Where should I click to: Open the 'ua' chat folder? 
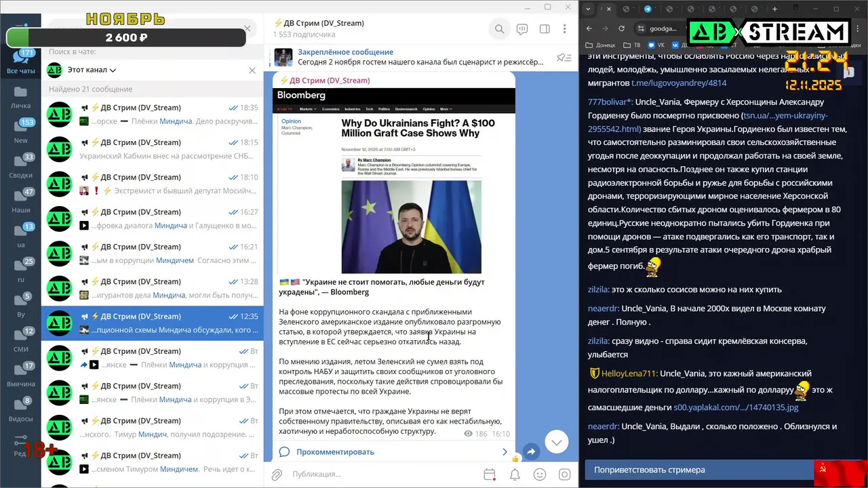coord(21,236)
